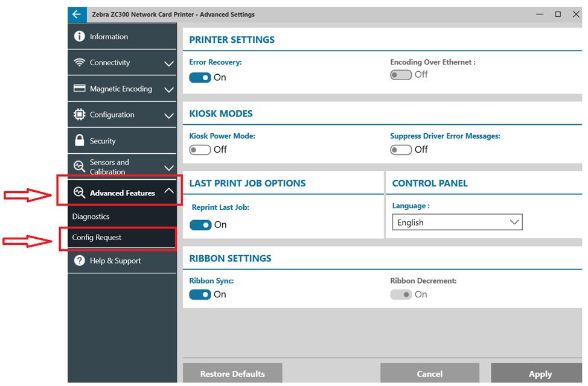The image size is (588, 386).
Task: Click the RIBBON SETTINGS heading
Action: pyautogui.click(x=230, y=259)
